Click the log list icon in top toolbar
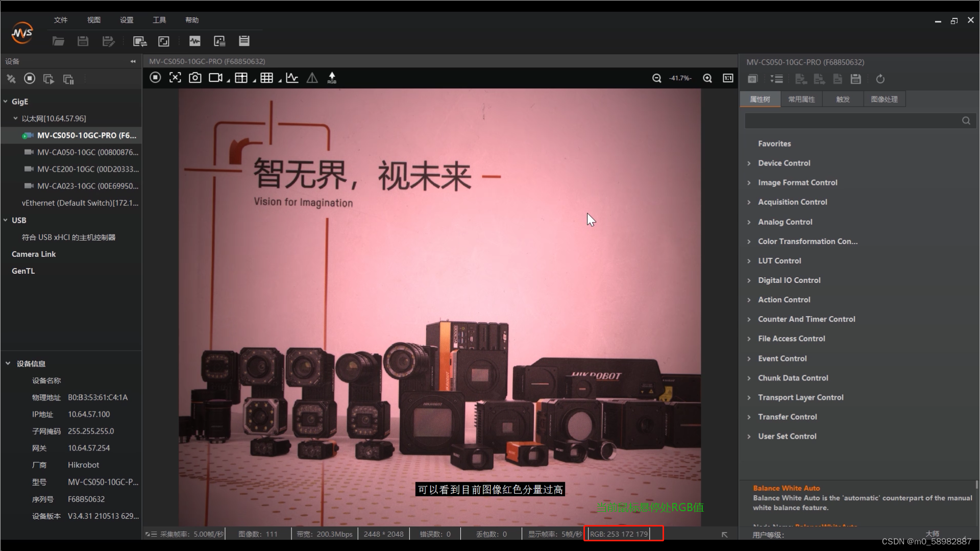Screen dimensions: 980x551 point(244,41)
